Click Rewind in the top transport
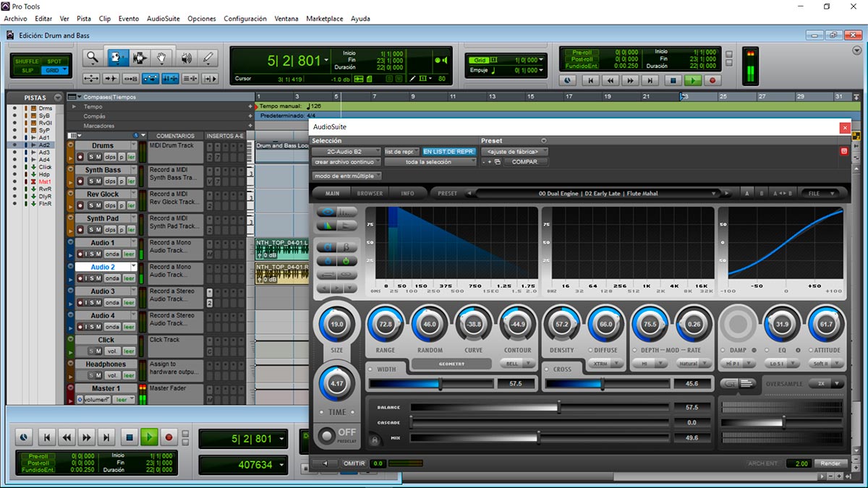868x488 pixels. (610, 81)
